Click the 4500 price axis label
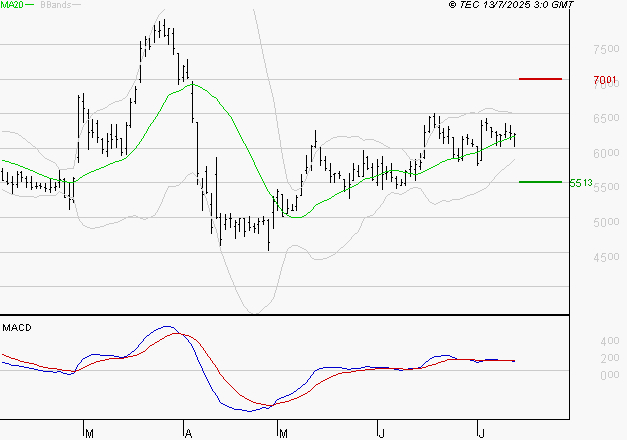The height and width of the screenshot is (440, 627). 607,257
